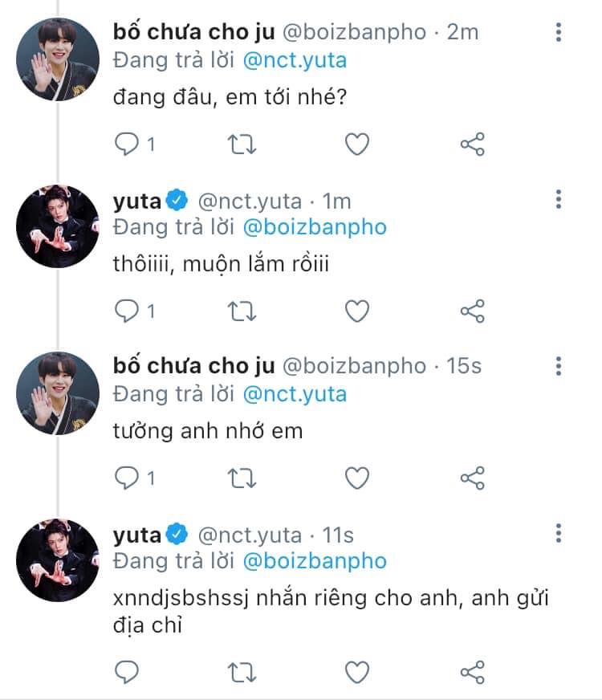Like the "thôiiii, muộn lắm rồiii" tweet
Viewport: 602px width, 700px height.
point(356,311)
